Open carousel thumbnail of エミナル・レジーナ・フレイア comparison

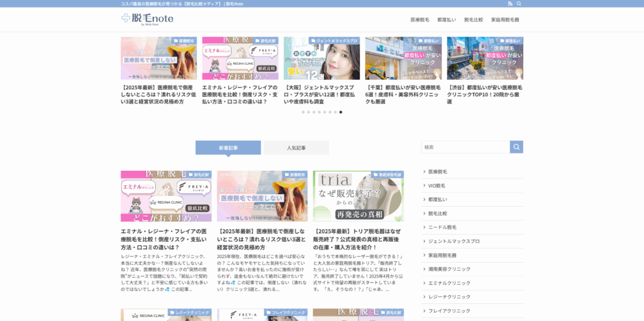click(240, 58)
